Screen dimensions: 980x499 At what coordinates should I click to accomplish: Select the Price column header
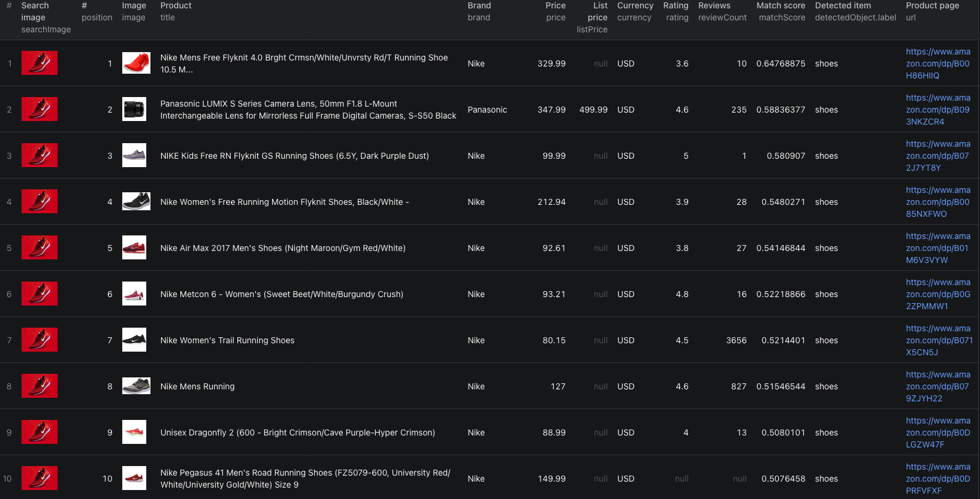(x=556, y=11)
